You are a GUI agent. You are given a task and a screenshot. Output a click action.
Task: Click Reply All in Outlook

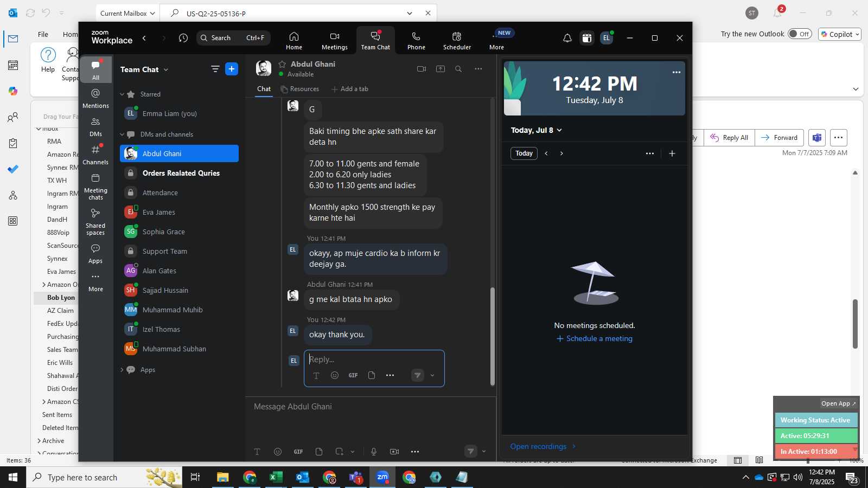click(729, 138)
